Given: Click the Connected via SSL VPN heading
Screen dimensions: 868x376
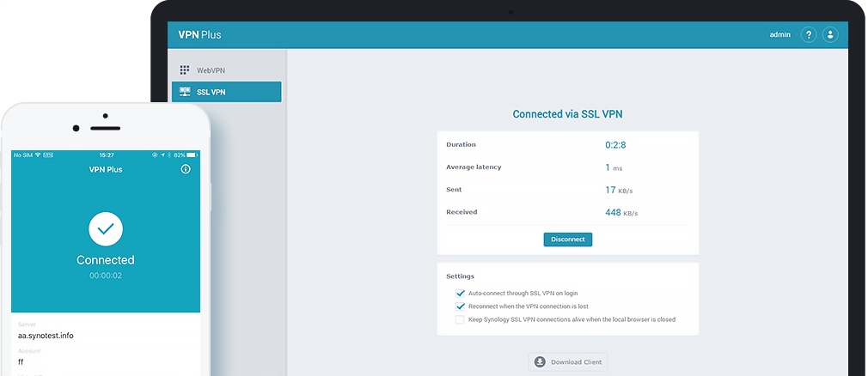Looking at the screenshot, I should pos(567,114).
